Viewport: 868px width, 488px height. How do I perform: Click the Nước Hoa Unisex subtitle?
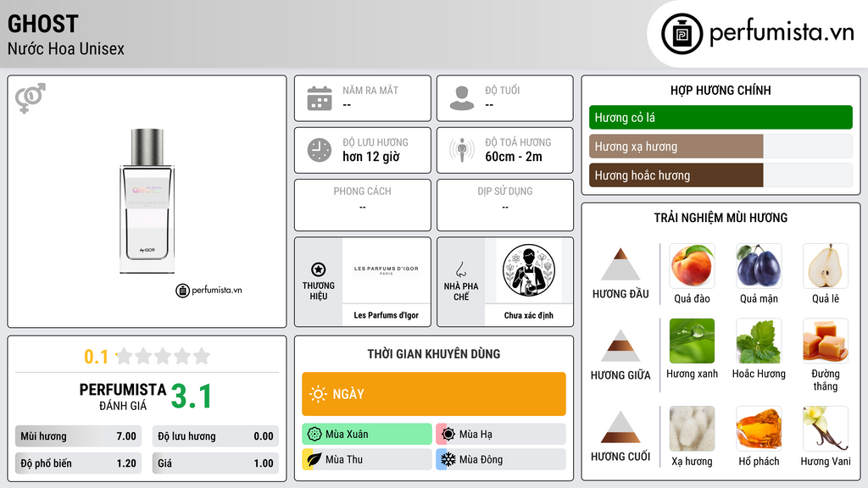[x=66, y=49]
